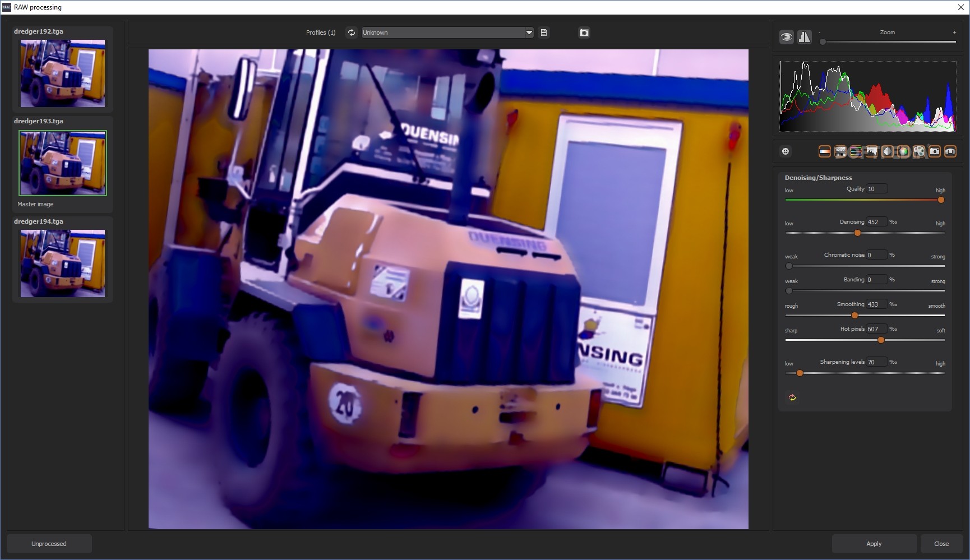
Task: Click the Quality slider handle
Action: click(x=941, y=200)
